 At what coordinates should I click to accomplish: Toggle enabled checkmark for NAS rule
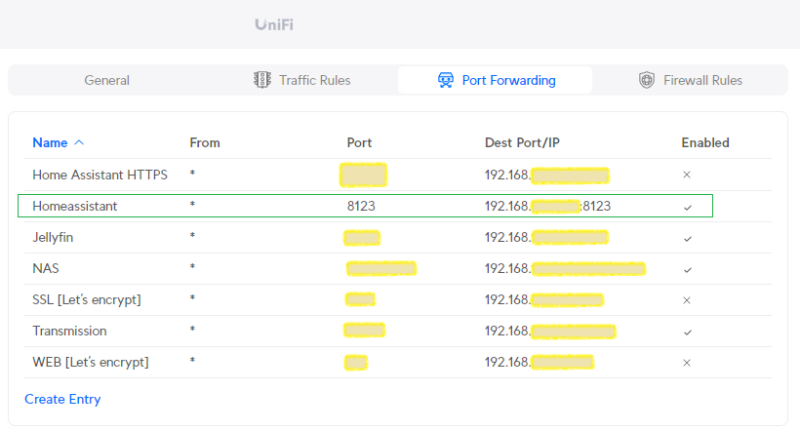pos(688,270)
